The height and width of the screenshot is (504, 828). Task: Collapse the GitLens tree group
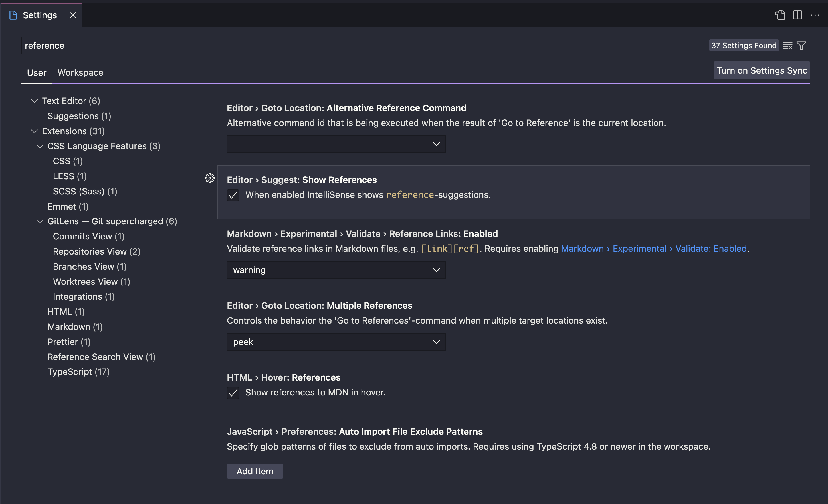click(40, 221)
